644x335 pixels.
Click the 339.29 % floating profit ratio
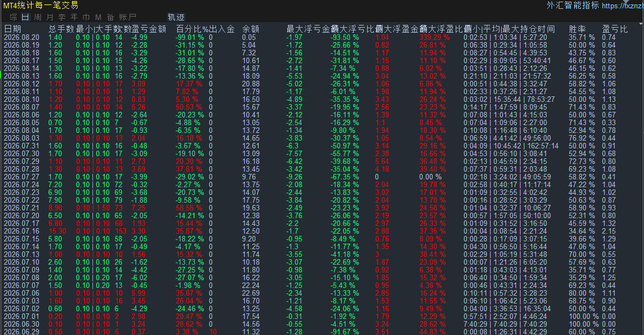[x=435, y=37]
